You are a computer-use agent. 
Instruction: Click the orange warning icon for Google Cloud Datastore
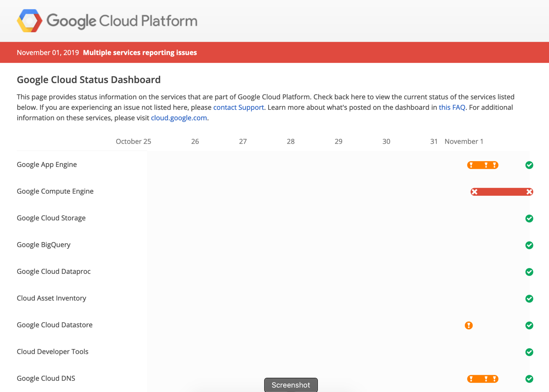[x=469, y=325]
